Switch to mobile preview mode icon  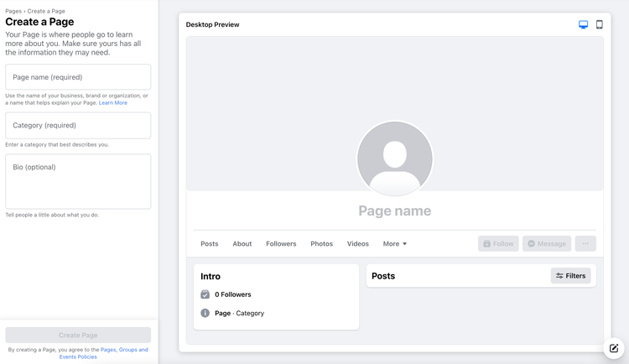click(x=600, y=25)
